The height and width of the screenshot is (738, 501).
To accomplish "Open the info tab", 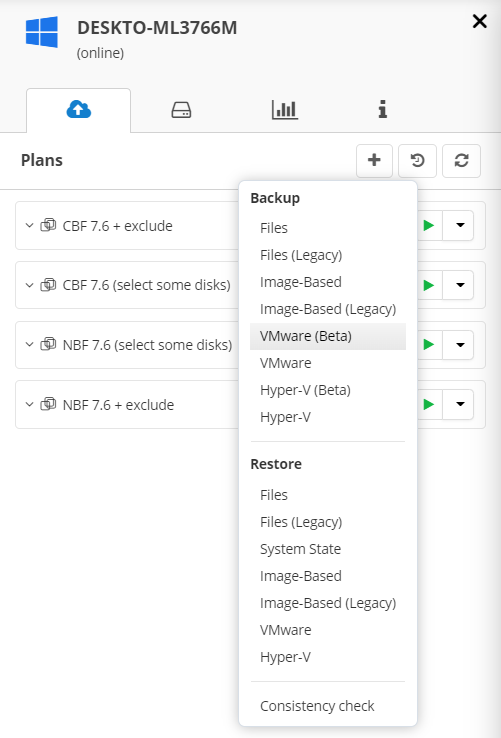I will (x=382, y=110).
